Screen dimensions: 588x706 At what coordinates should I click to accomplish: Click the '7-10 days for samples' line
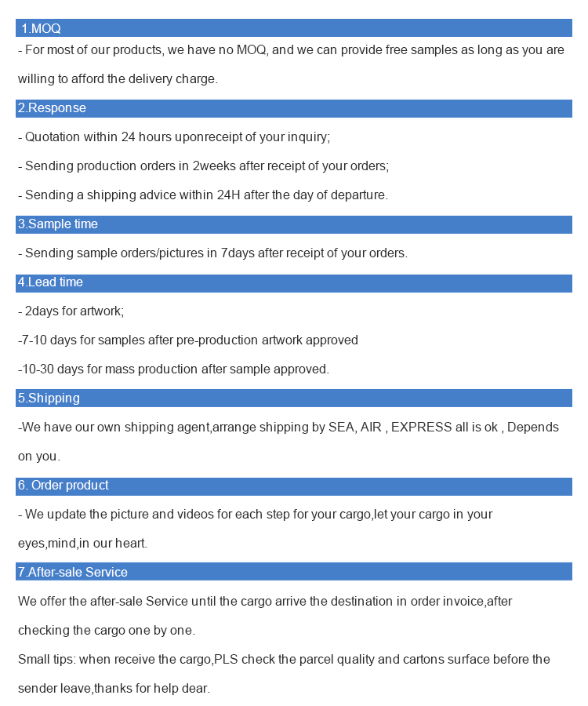(x=188, y=340)
